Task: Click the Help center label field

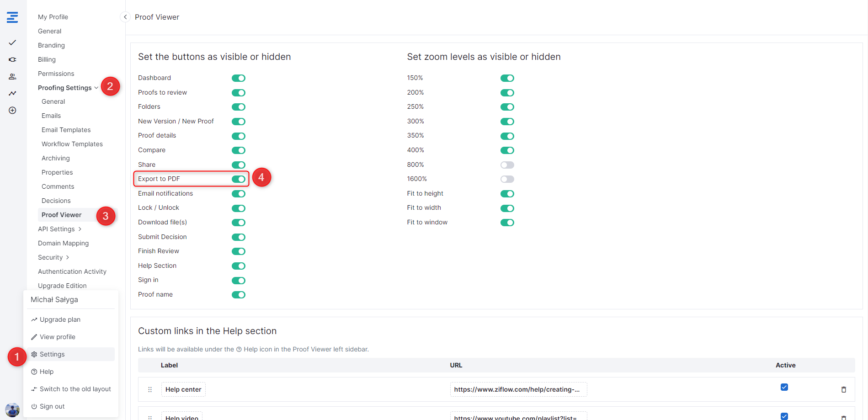Action: pyautogui.click(x=183, y=389)
